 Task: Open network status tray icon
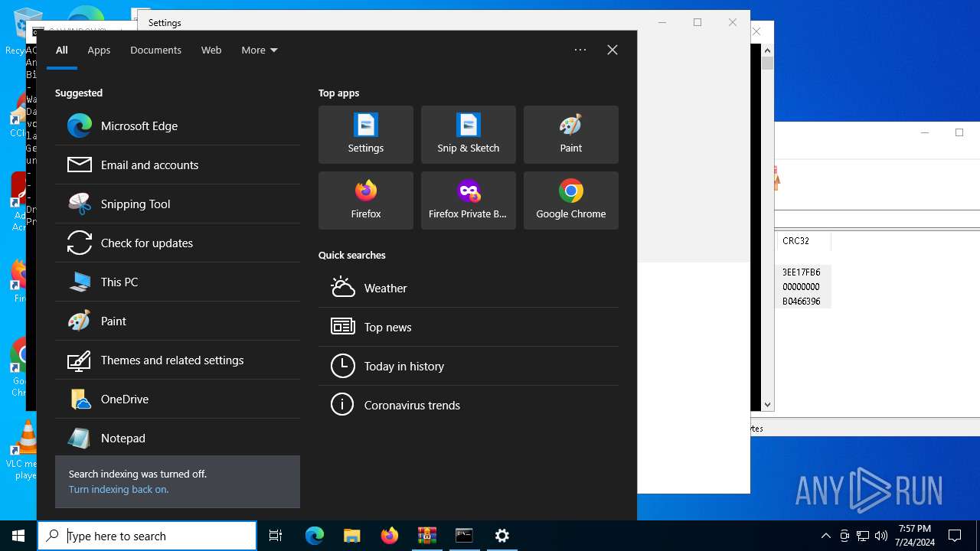pos(863,536)
